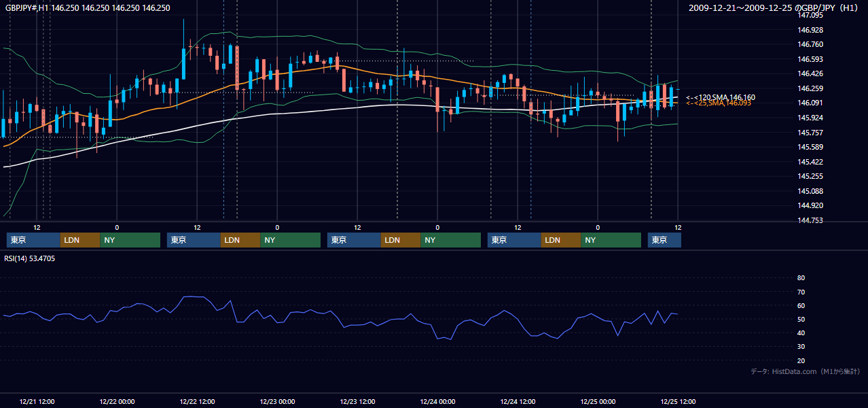Click the 12/23 12:00 time axis label

tap(357, 402)
